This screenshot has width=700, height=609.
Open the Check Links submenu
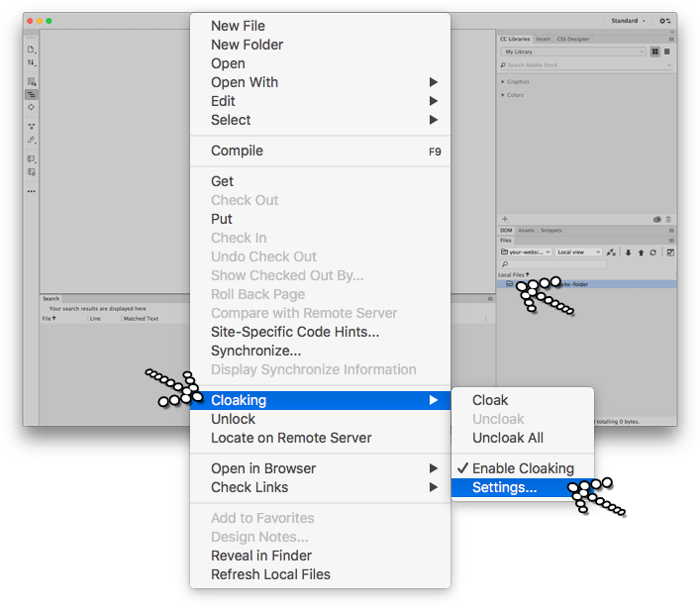(x=320, y=487)
